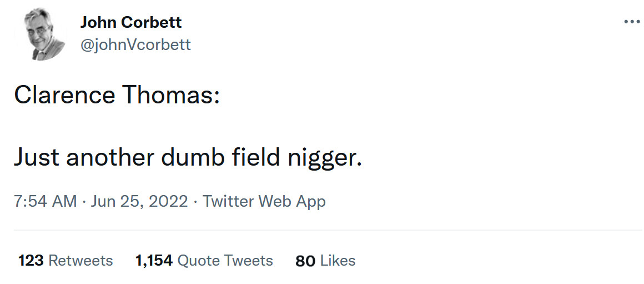Open the John Corbett display name link
The height and width of the screenshot is (284, 644).
point(131,23)
